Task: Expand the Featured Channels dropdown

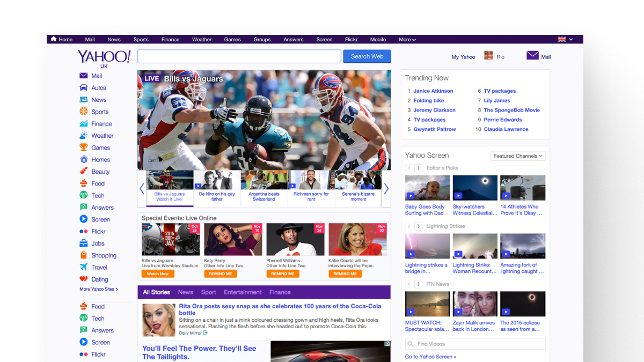Action: [x=518, y=156]
